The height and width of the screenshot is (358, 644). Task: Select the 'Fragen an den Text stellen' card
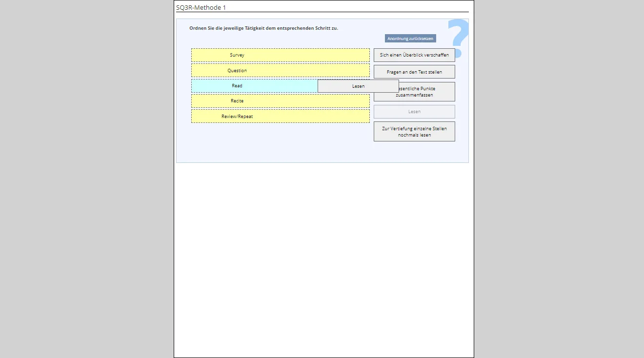414,72
